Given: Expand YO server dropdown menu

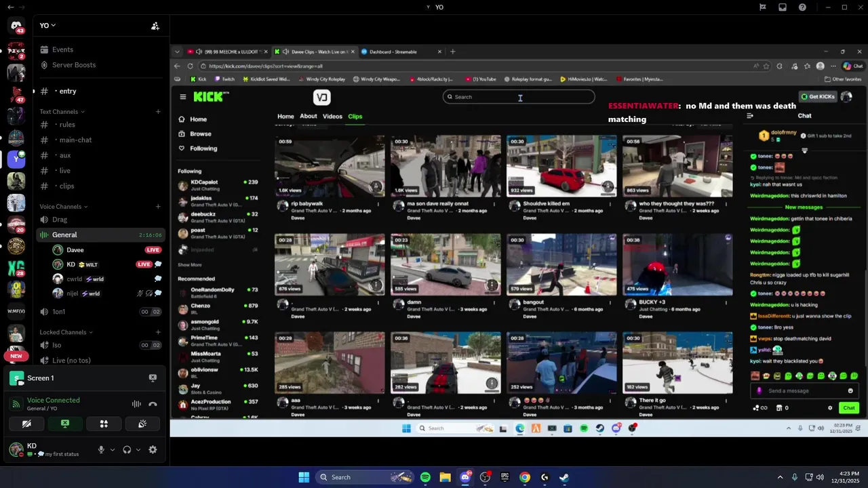Looking at the screenshot, I should point(47,26).
